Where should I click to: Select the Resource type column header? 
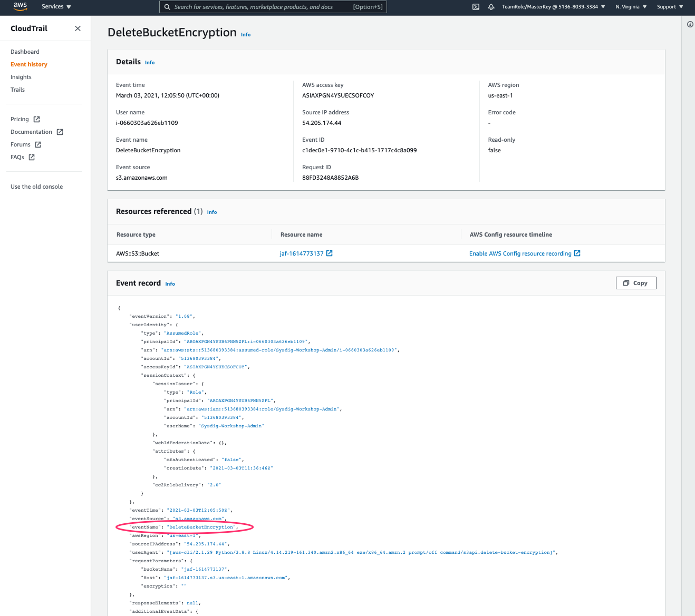(136, 234)
